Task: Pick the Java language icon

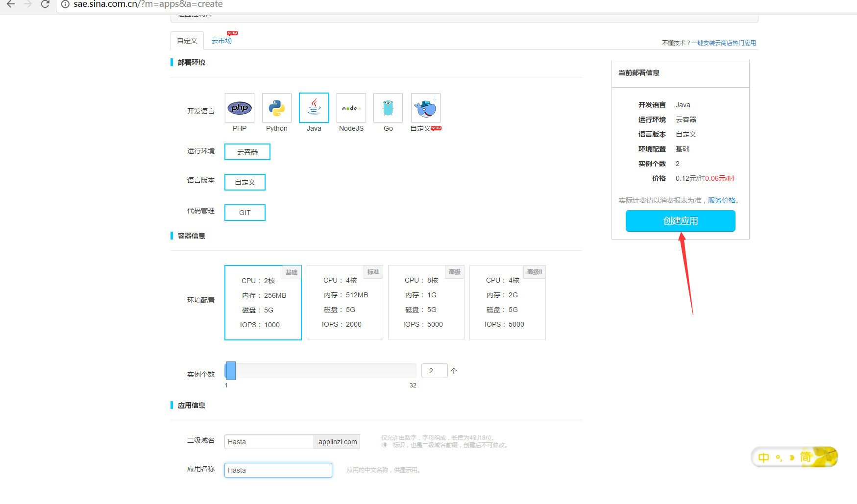Action: pyautogui.click(x=314, y=108)
